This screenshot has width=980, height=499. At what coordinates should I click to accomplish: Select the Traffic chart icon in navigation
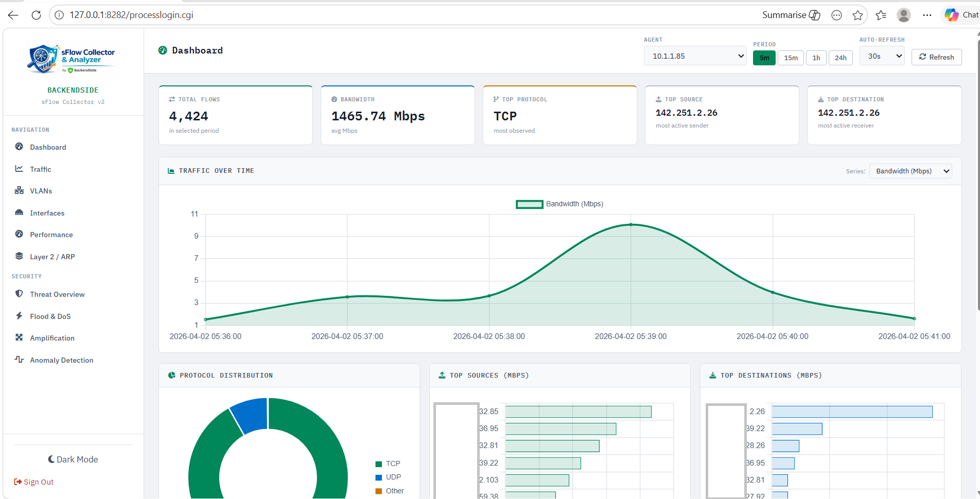point(40,169)
